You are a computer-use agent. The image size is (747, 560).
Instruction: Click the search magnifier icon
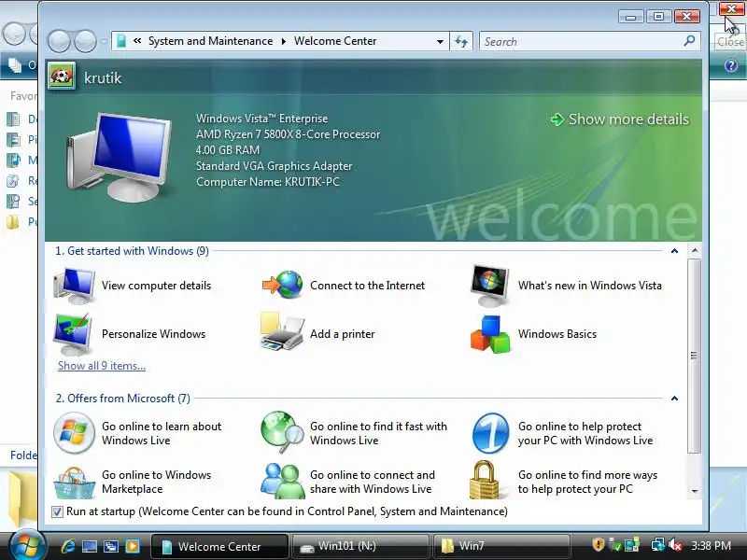pyautogui.click(x=689, y=41)
